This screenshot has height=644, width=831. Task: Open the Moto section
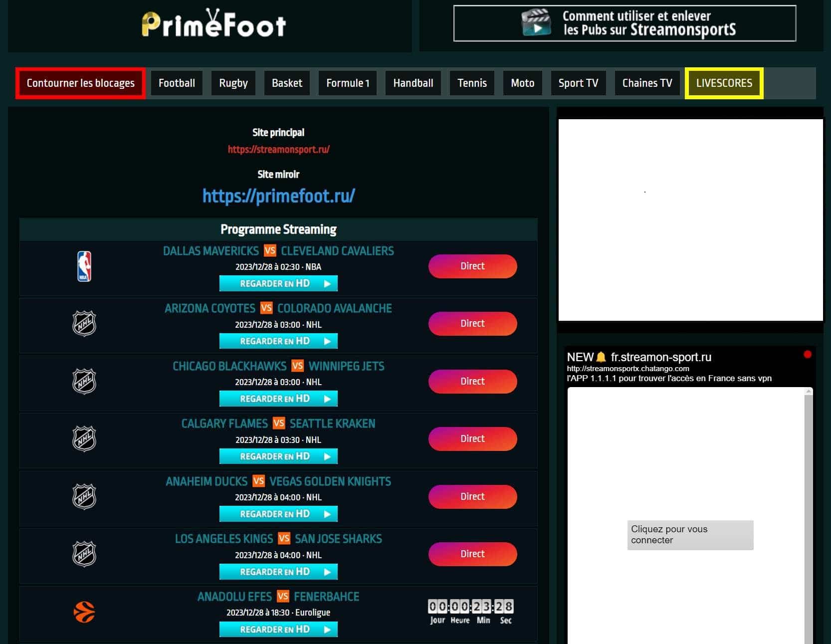pos(522,83)
